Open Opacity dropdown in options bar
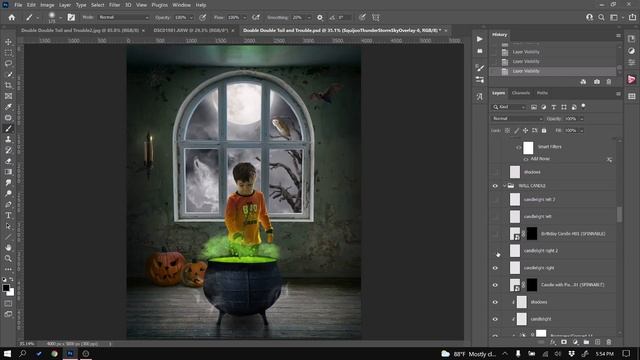 (x=191, y=18)
